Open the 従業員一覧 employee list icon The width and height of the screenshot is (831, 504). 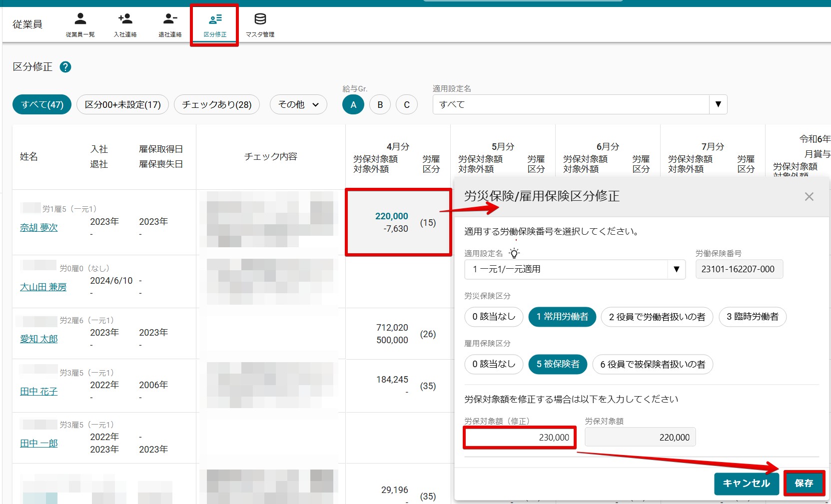tap(80, 24)
